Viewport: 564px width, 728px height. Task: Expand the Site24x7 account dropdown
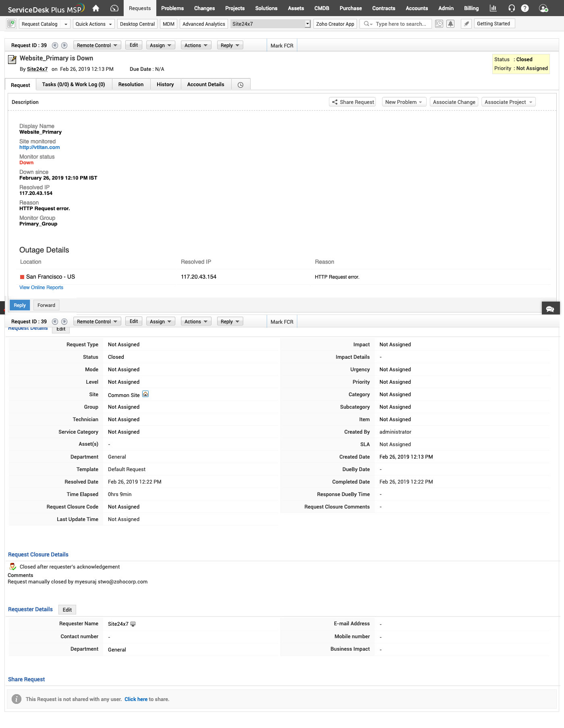click(x=307, y=24)
